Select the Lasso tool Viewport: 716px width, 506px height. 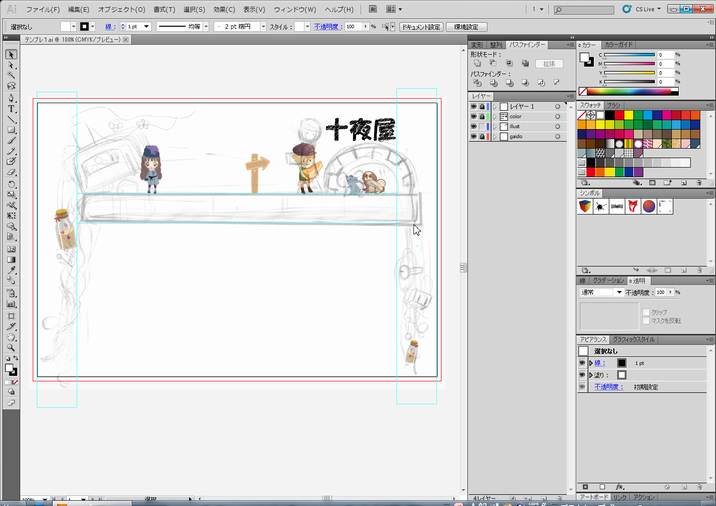pyautogui.click(x=11, y=86)
